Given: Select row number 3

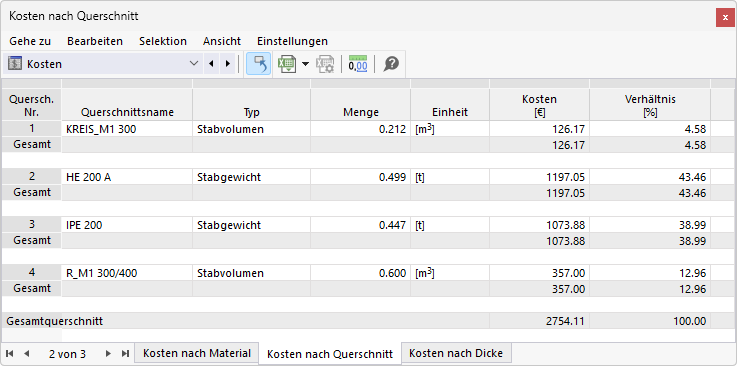Looking at the screenshot, I should (31, 225).
